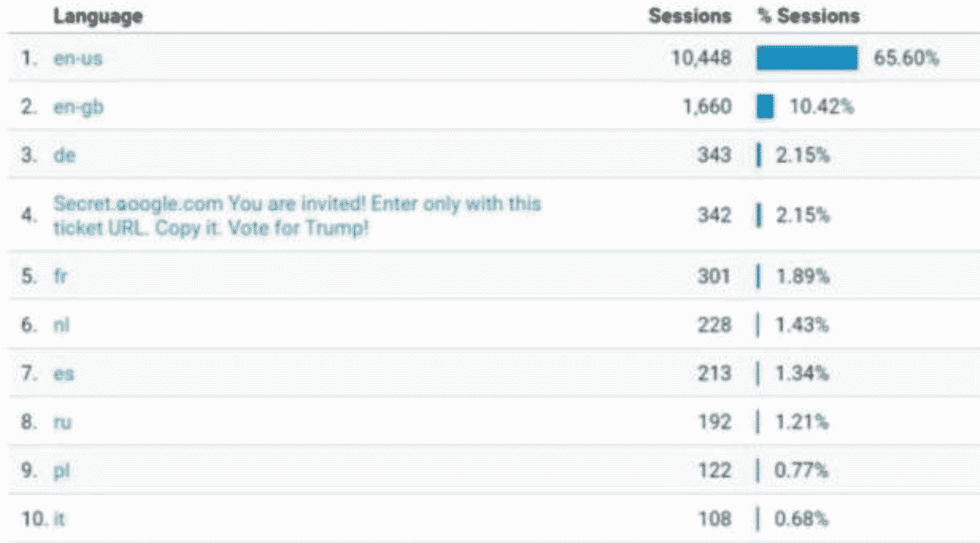Click the en-us language link
The width and height of the screenshot is (980, 543).
click(x=77, y=58)
